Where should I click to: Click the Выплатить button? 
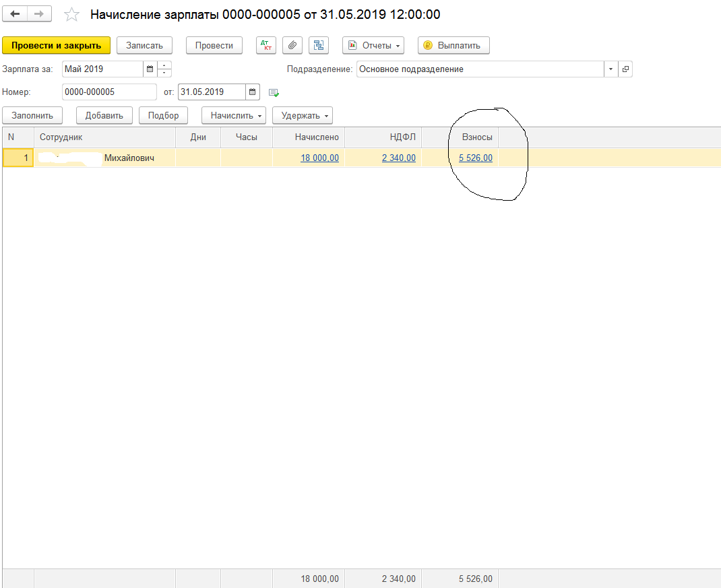[453, 45]
